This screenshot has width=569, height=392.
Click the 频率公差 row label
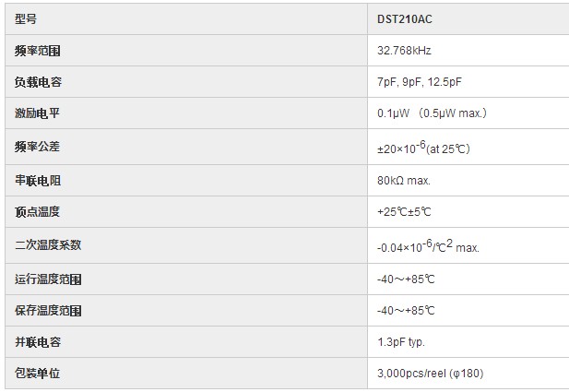click(37, 147)
